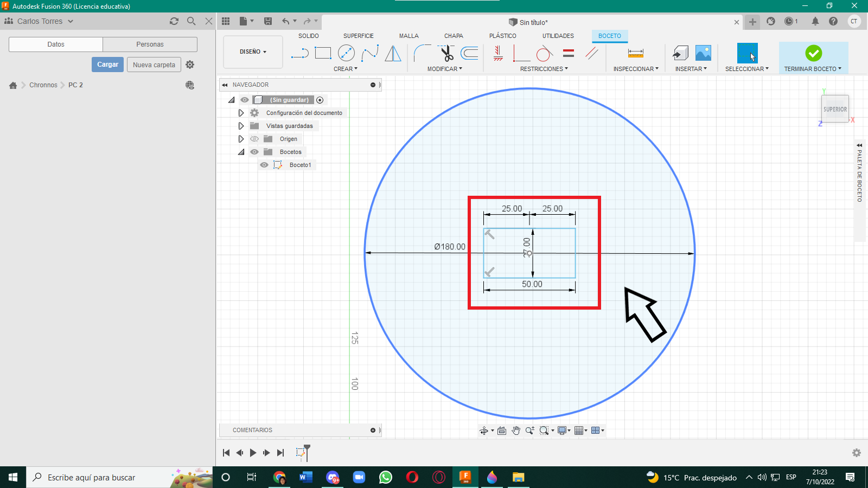
Task: Open the DISEÑO workspace dropdown
Action: [x=253, y=52]
